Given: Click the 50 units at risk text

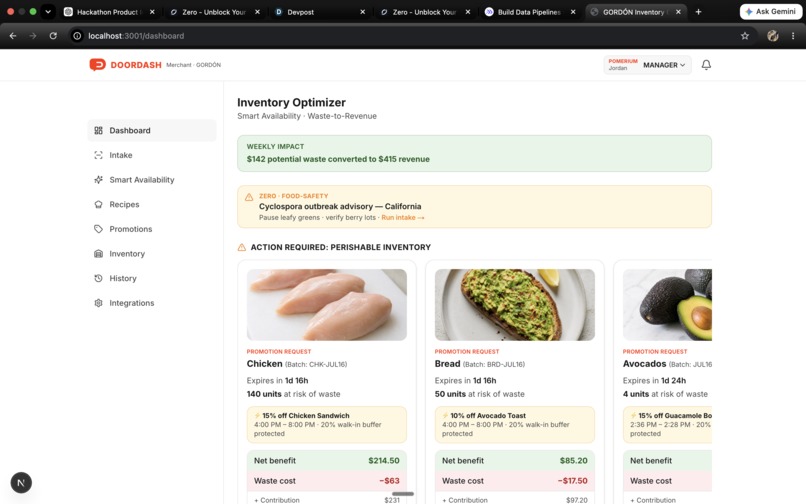Looking at the screenshot, I should pyautogui.click(x=480, y=394).
